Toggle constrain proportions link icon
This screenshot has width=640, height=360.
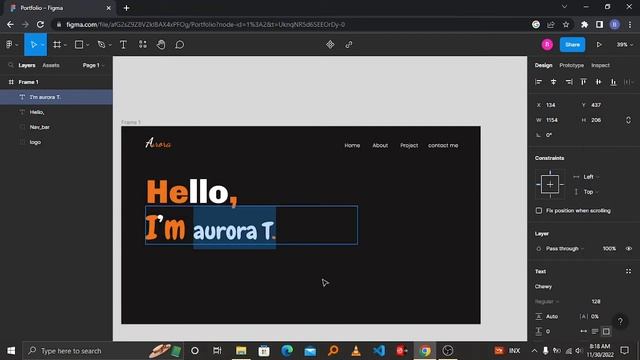628,120
